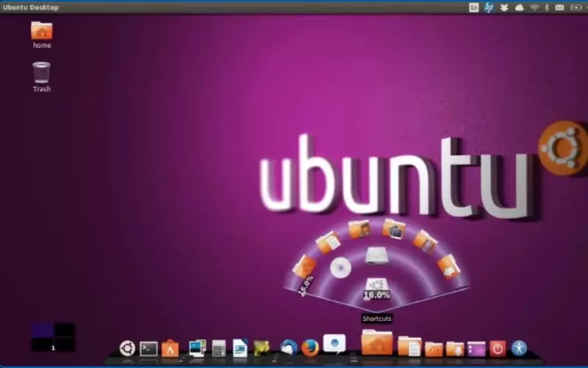Open the Ubuntu logo launcher in the dock

tap(127, 348)
